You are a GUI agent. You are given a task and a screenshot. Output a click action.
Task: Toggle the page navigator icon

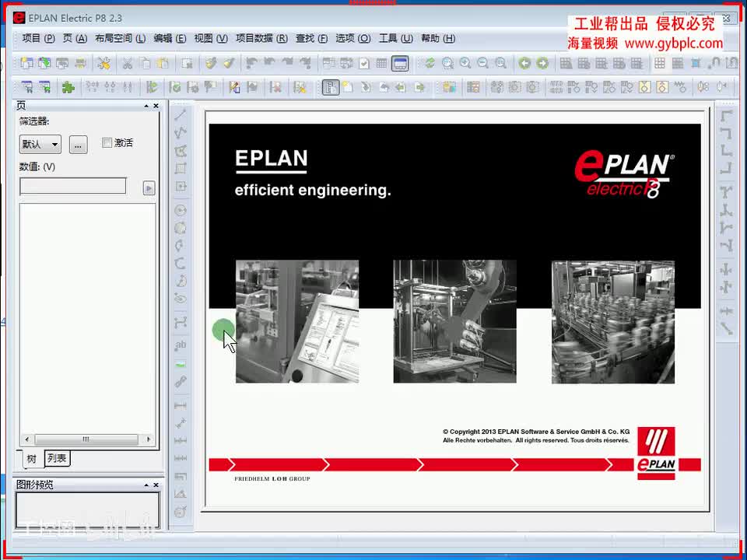[x=331, y=87]
